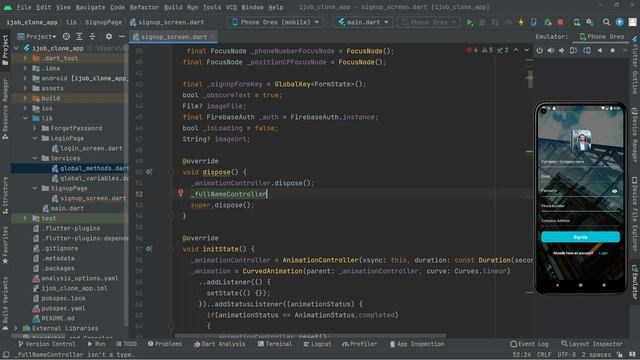Open Search Everywhere magnifier icon
The image size is (640, 360).
607,22
